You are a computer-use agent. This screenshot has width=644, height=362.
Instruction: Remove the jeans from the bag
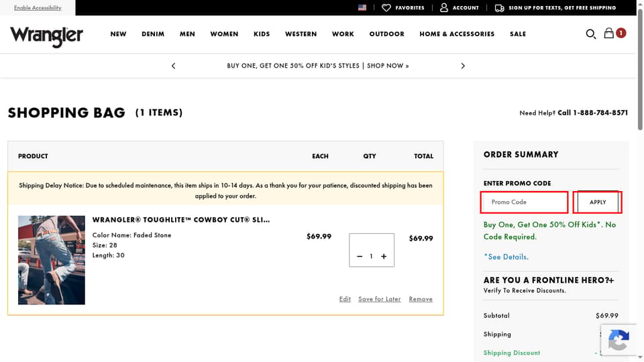421,299
